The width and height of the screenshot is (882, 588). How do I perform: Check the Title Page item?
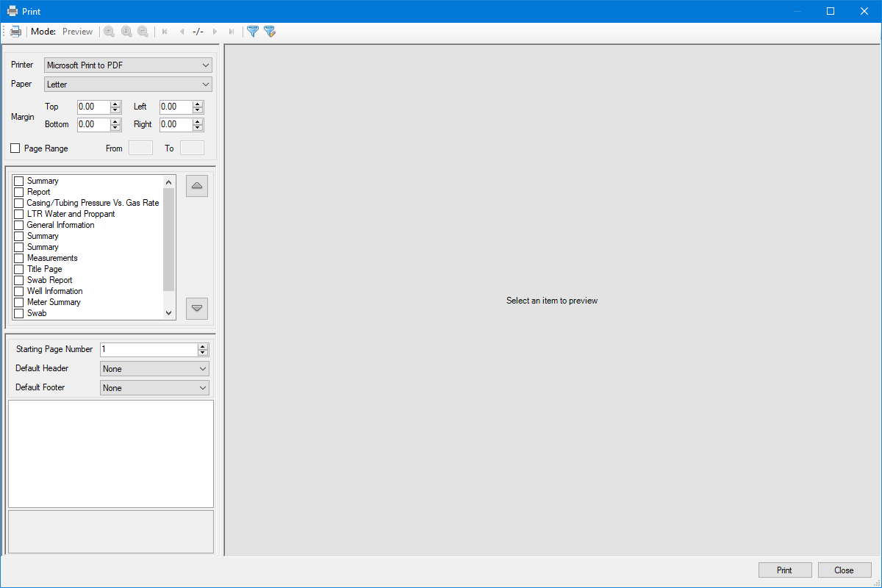[19, 269]
